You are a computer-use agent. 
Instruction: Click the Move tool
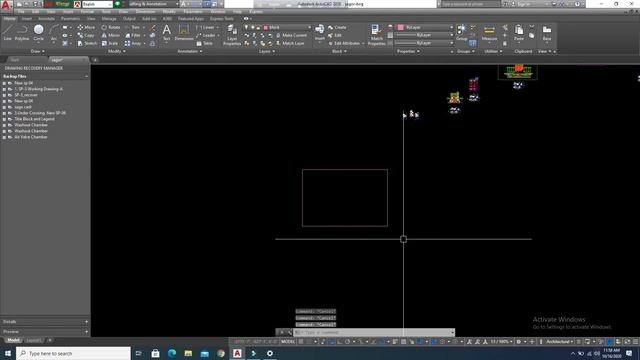[x=86, y=27]
